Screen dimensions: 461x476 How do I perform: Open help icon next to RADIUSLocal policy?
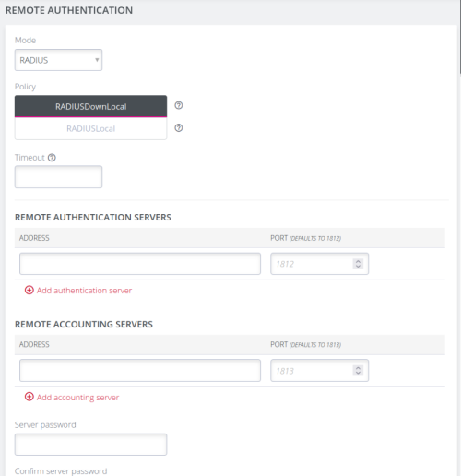coord(179,128)
